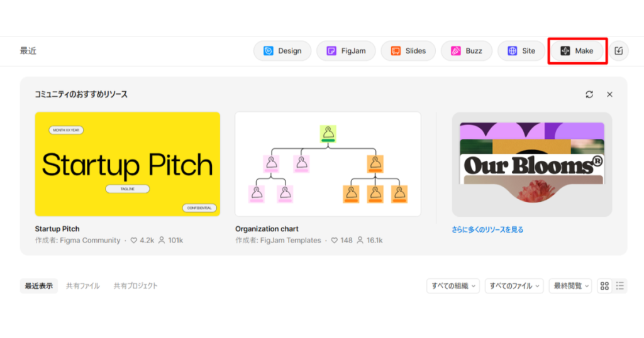Create a new Buzz file

pos(466,51)
